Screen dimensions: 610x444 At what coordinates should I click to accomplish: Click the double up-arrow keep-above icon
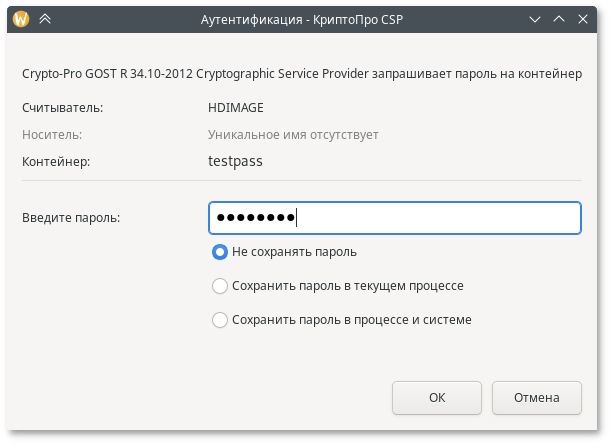[x=45, y=19]
